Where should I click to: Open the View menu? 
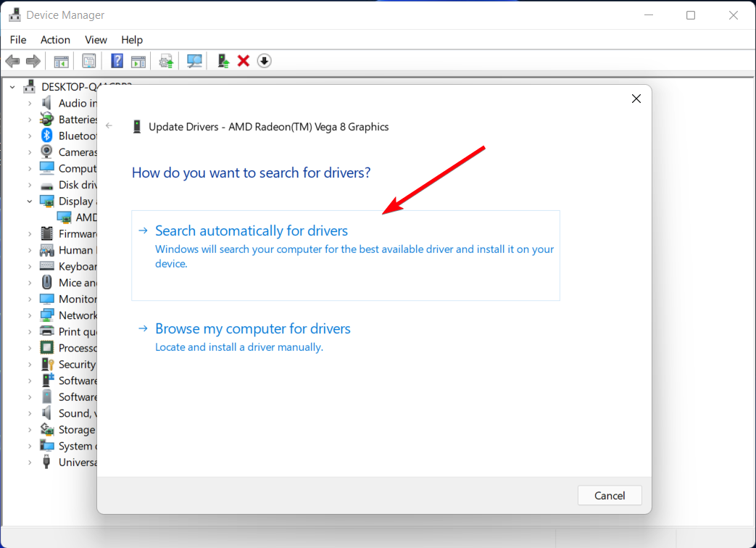[96, 40]
